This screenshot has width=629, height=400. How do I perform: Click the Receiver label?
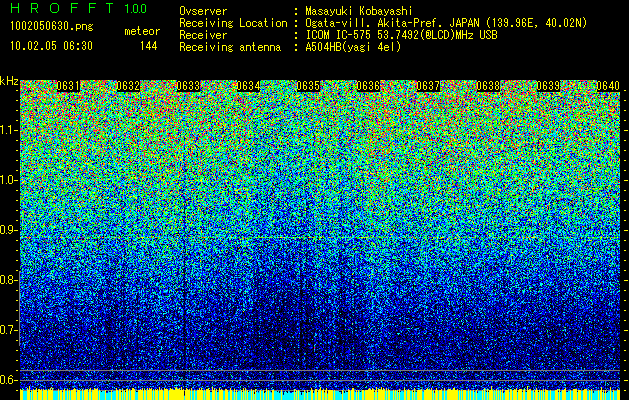tap(203, 35)
